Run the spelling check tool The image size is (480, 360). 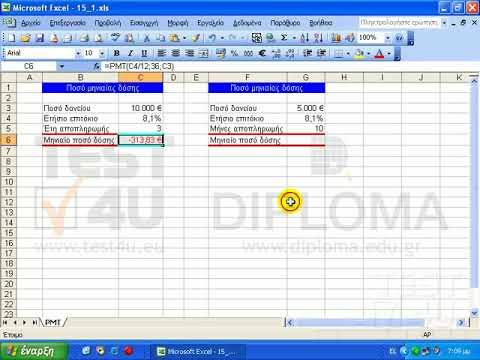(x=115, y=38)
